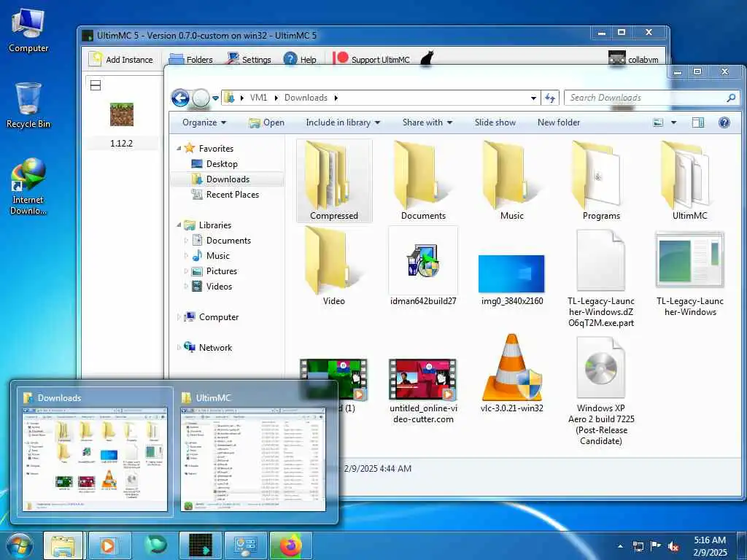Collapse the Favorites tree group
The height and width of the screenshot is (560, 747).
point(179,148)
